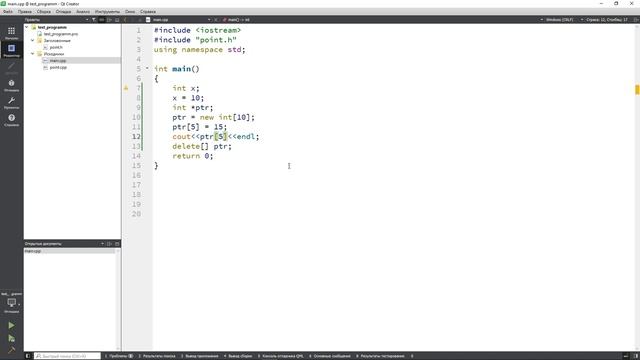Open the Файл menu
Image resolution: width=640 pixels, height=360 pixels.
8,12
